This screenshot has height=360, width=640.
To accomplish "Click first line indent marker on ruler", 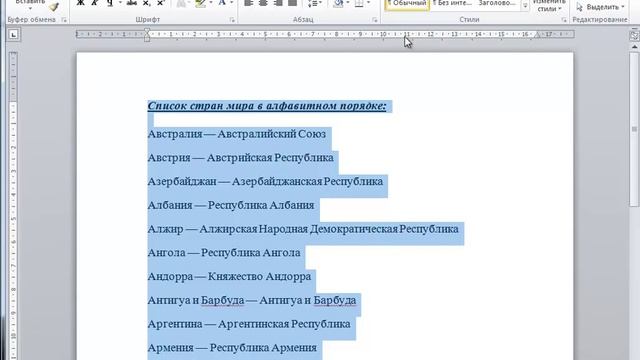I will (147, 31).
